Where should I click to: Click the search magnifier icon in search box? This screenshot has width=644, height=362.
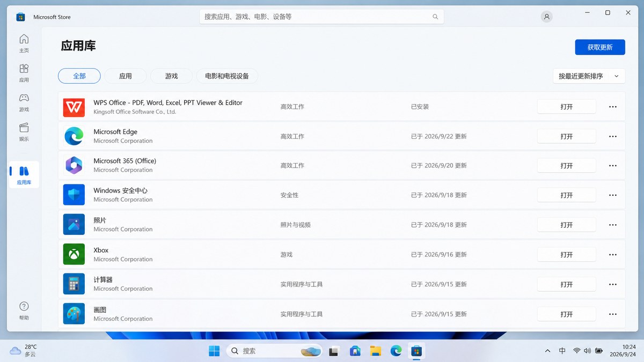(435, 17)
